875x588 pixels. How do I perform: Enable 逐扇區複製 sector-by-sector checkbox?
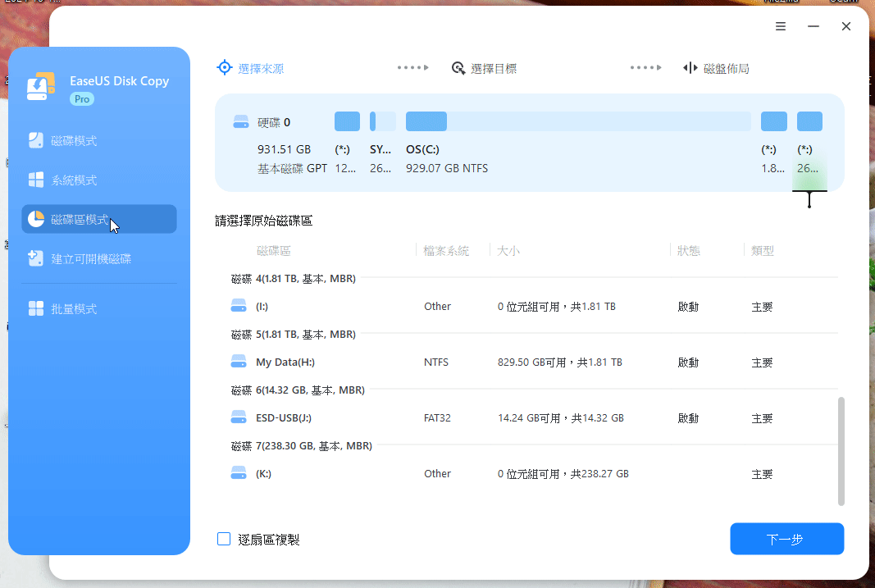(224, 539)
